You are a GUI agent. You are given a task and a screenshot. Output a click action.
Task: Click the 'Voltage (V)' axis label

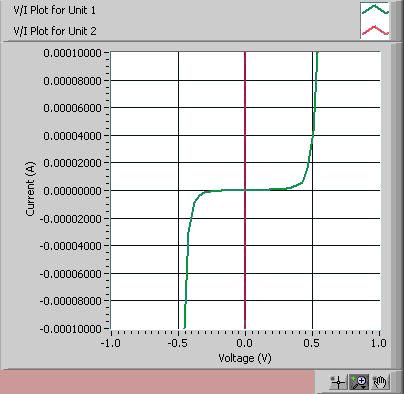[245, 358]
